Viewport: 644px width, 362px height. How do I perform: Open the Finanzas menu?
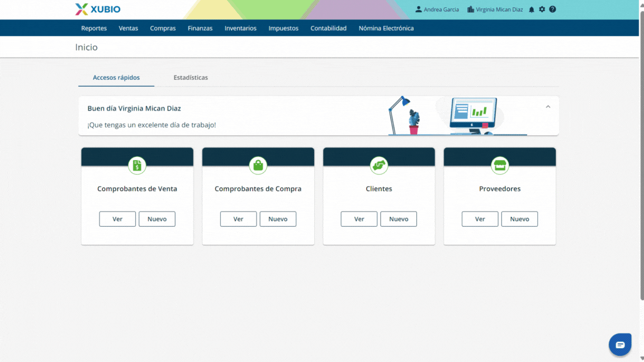(x=200, y=28)
